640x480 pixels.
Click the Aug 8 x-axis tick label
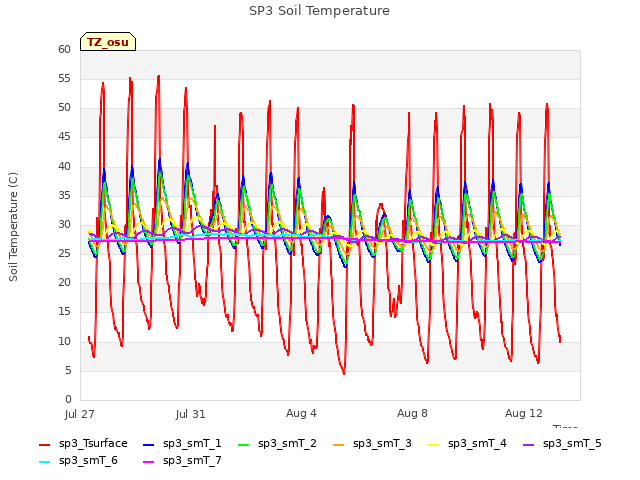point(412,413)
